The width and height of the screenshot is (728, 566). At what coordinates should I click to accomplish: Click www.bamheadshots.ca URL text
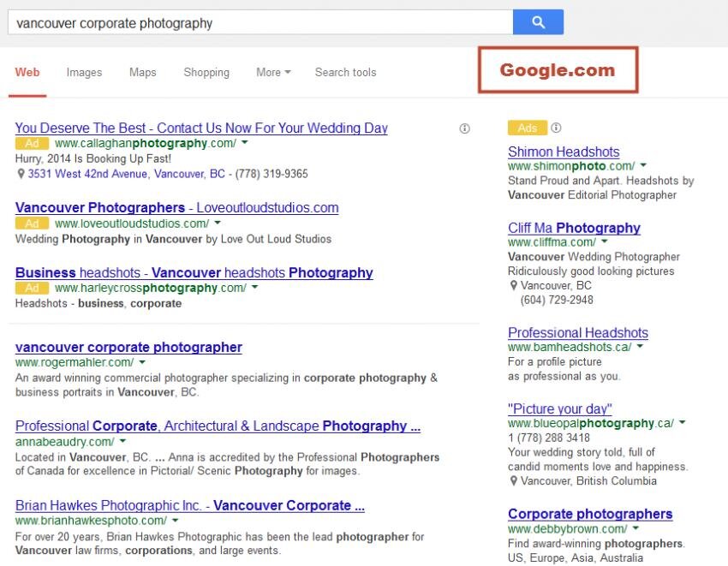570,347
